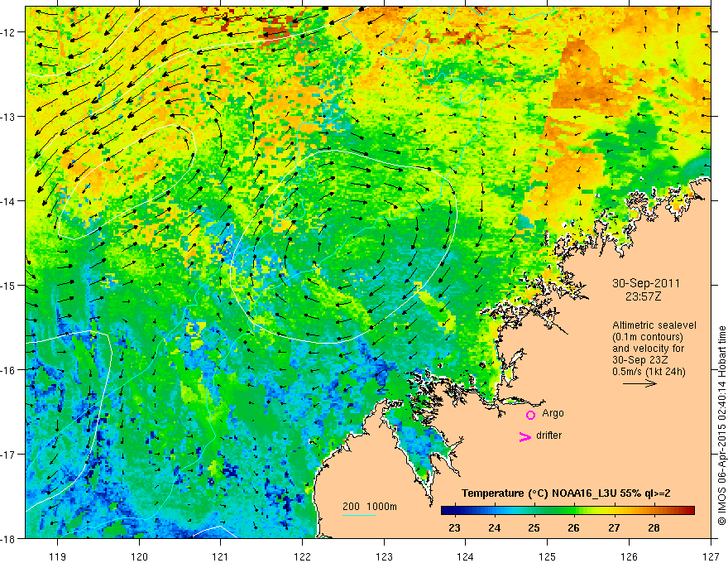Click longitude axis label '119'
Screen dimensions: 728x563
pos(58,556)
